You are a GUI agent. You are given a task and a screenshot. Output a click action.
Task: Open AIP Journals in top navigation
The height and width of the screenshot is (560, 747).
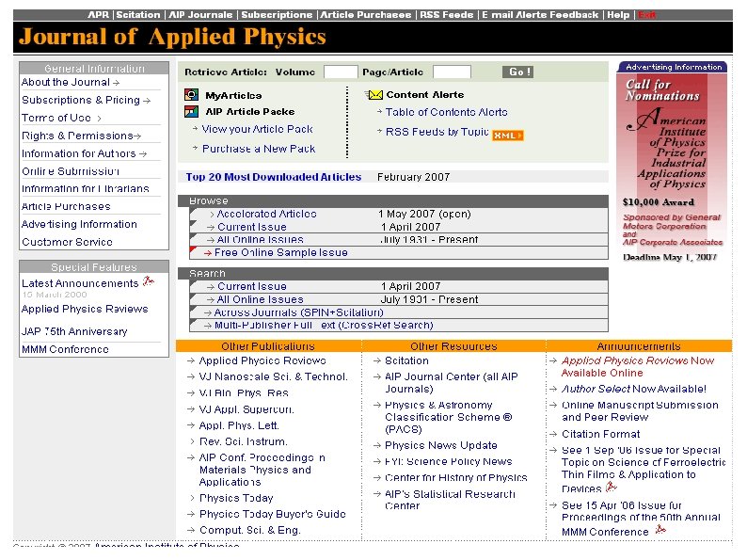(200, 15)
